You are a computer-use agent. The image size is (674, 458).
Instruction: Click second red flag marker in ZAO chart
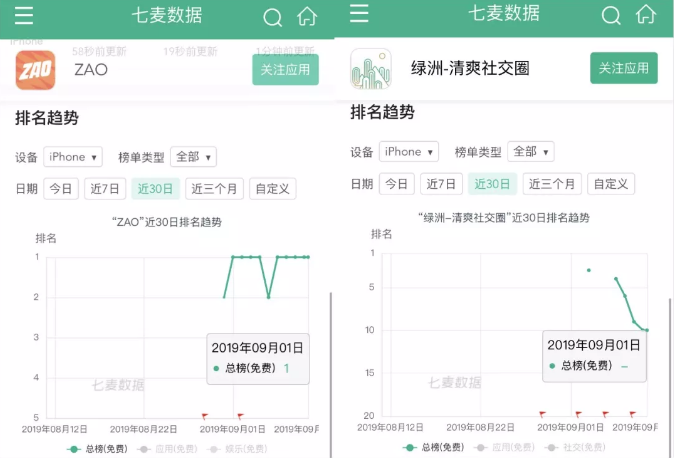(x=240, y=416)
